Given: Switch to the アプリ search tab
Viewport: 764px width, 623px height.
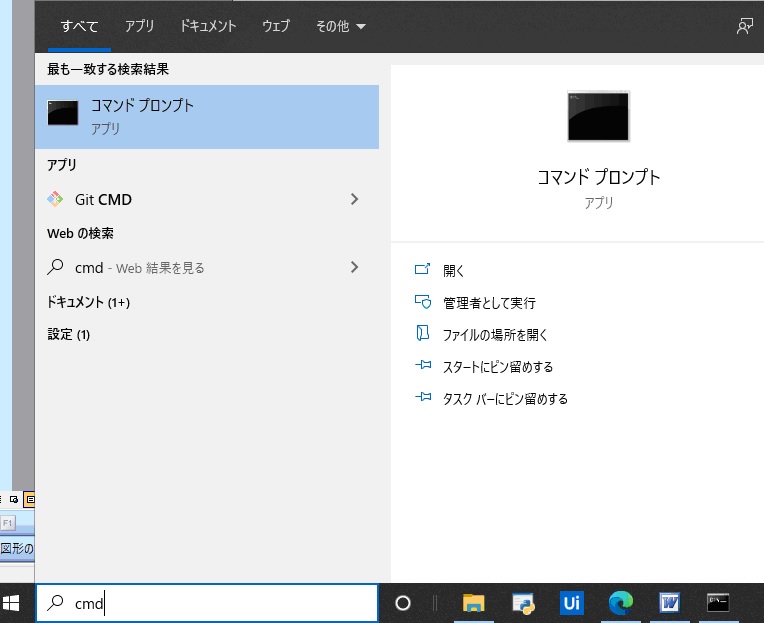Looking at the screenshot, I should [139, 26].
